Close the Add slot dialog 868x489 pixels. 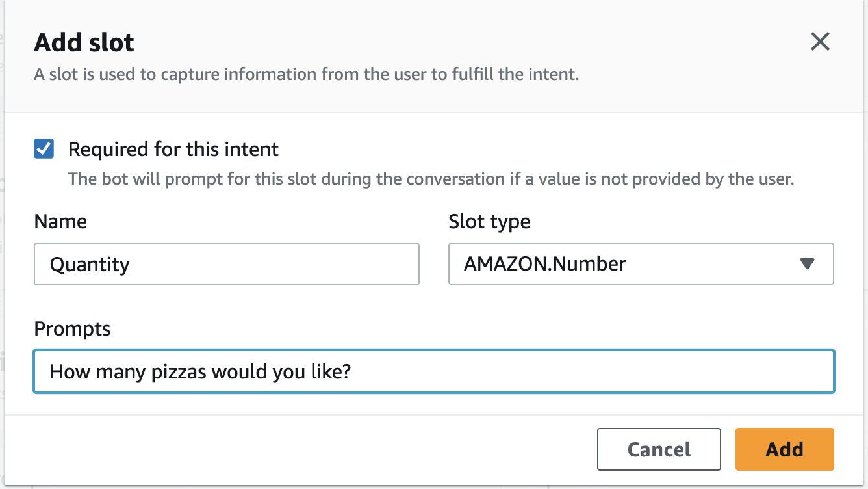820,42
